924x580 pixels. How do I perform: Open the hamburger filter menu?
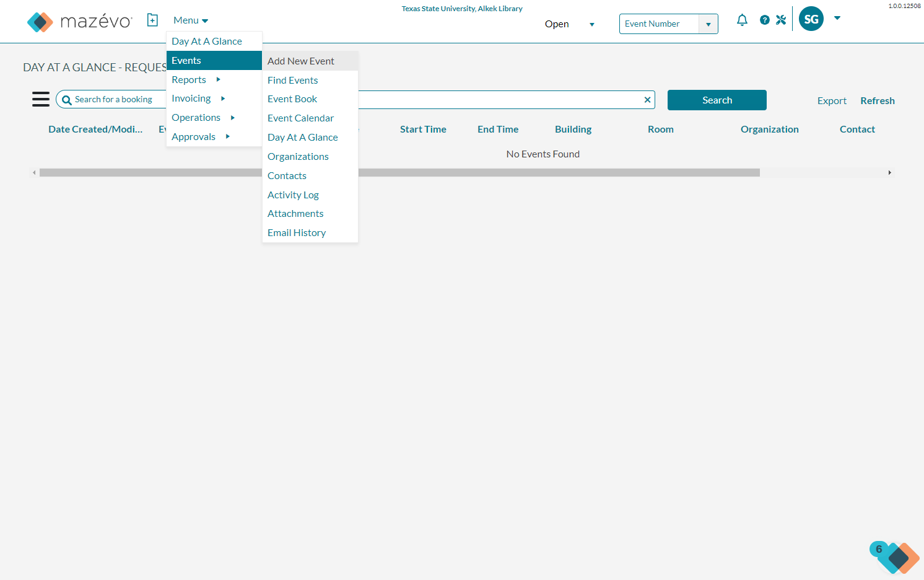click(41, 99)
